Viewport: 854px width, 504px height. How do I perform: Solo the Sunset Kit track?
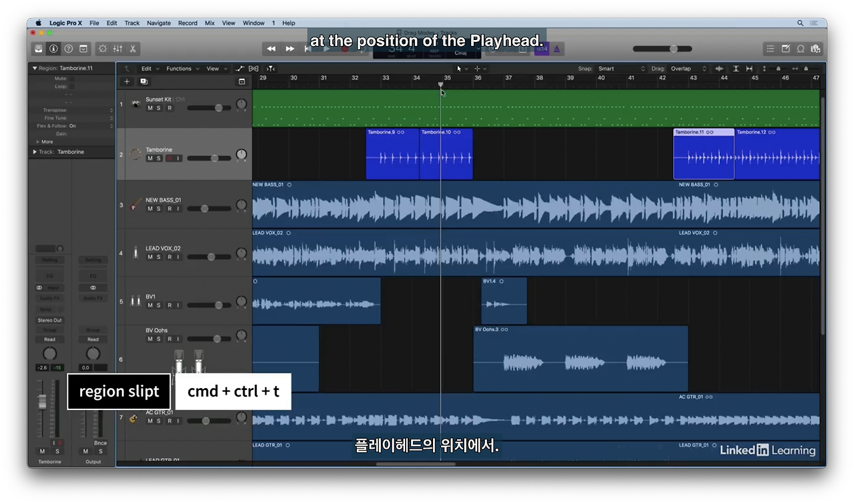click(x=159, y=108)
